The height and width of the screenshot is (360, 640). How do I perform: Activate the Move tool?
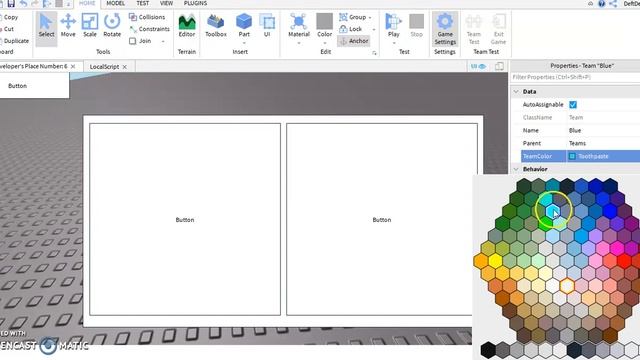(x=68, y=26)
